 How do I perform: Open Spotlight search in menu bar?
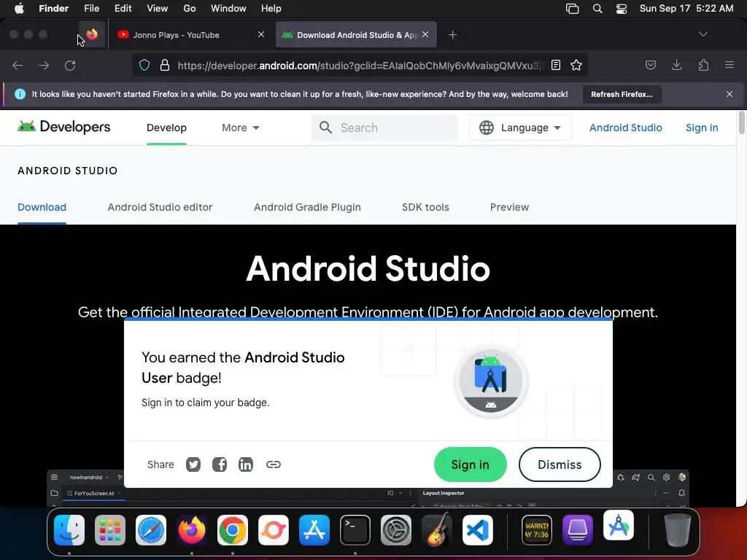597,9
